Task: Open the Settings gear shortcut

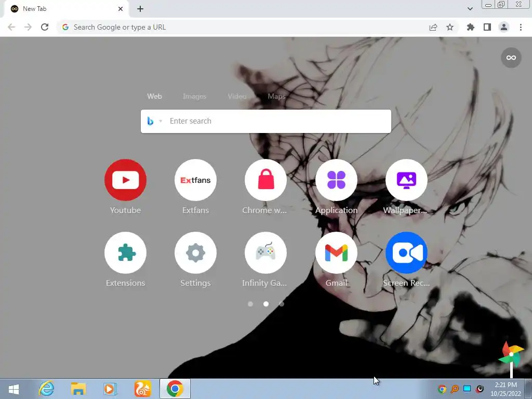Action: click(x=195, y=253)
